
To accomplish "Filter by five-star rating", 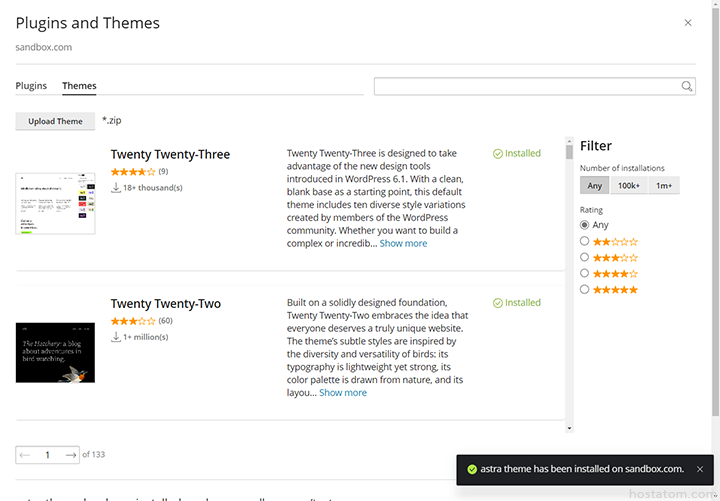I will coord(585,289).
